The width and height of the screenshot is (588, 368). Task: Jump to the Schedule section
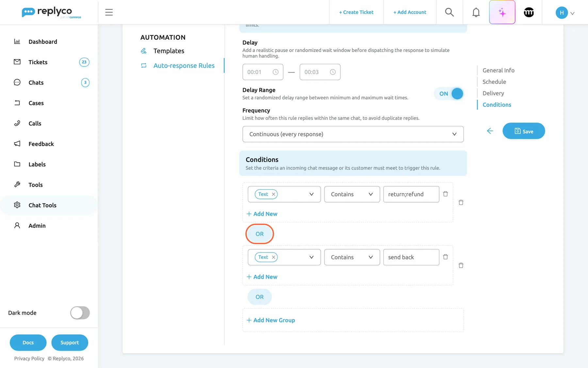tap(494, 82)
